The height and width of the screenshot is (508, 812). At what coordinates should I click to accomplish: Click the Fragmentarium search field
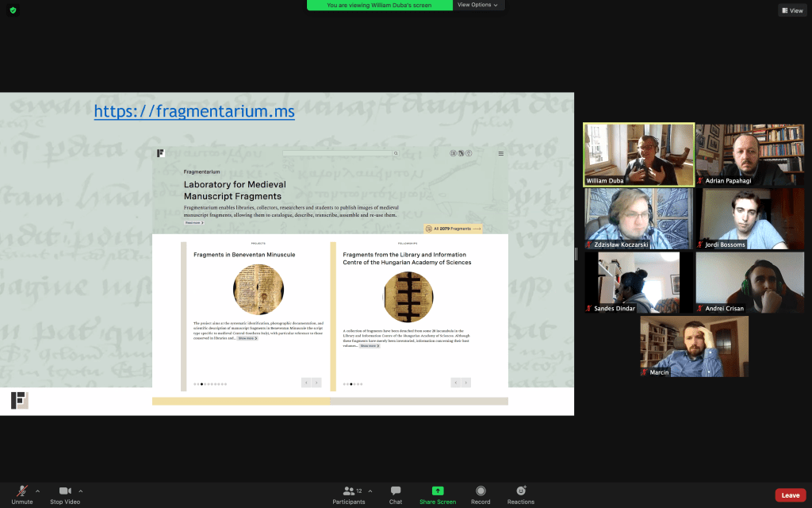[341, 153]
